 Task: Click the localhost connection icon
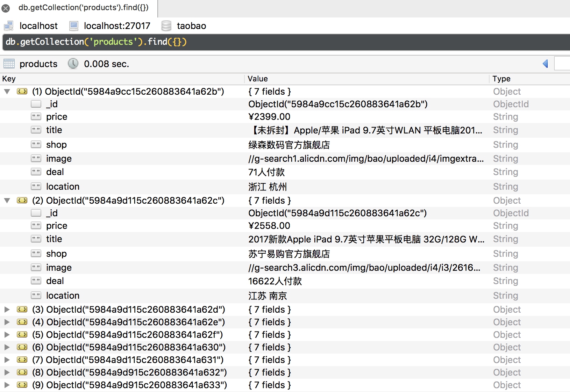tap(9, 26)
